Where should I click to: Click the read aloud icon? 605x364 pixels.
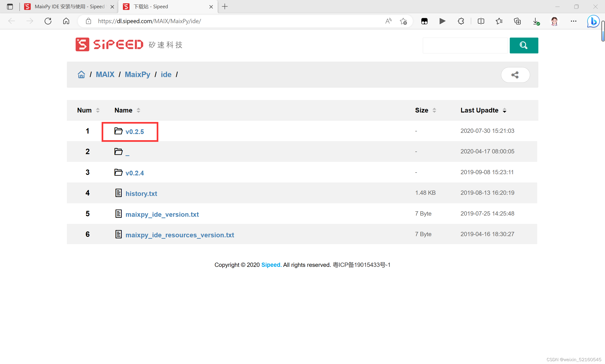(388, 21)
